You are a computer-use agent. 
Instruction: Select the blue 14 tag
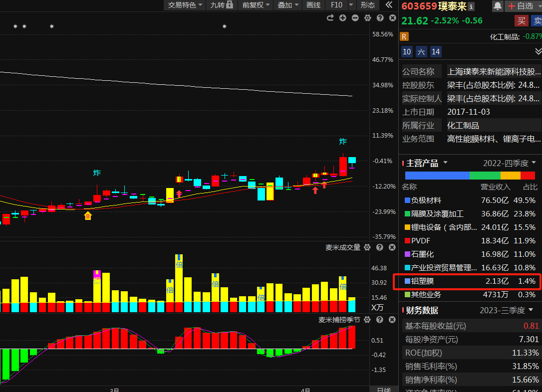pyautogui.click(x=436, y=52)
